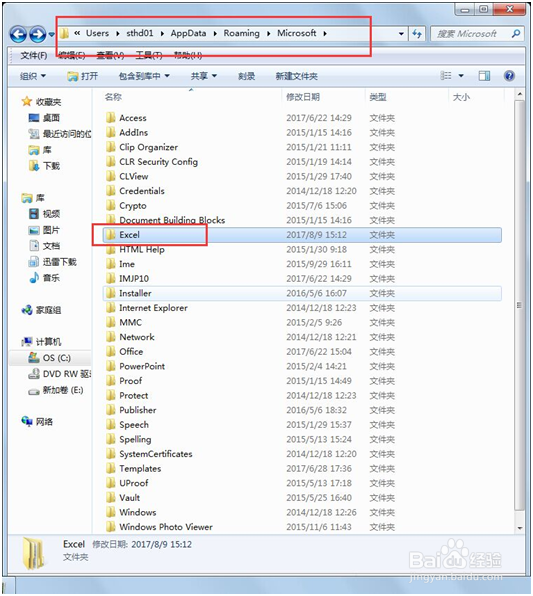Click the 打开 toolbar button
Viewport: 533px width, 596px height.
click(x=82, y=76)
